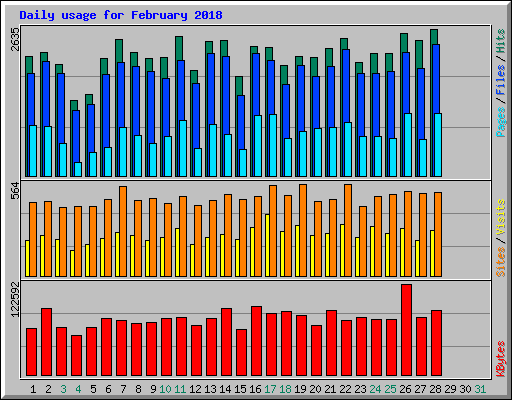Click day label 20 on the x-axis
This screenshot has height=400, width=512.
(x=315, y=389)
